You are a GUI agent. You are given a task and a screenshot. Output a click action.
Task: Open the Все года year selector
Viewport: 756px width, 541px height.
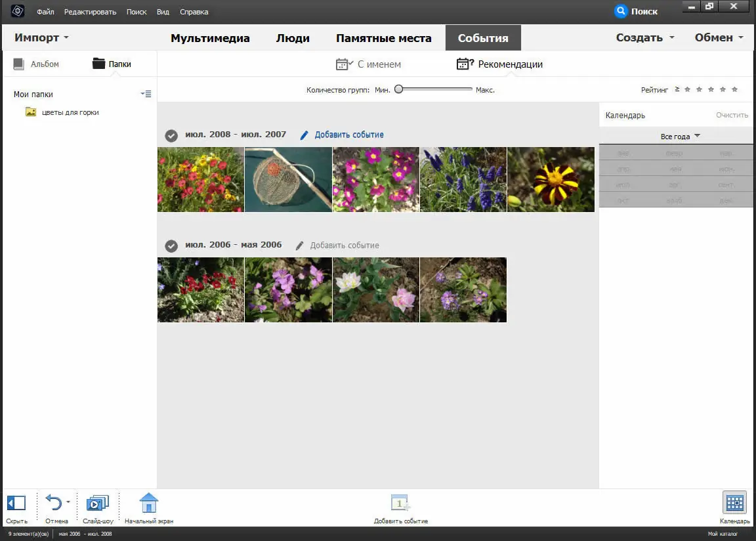coord(680,136)
